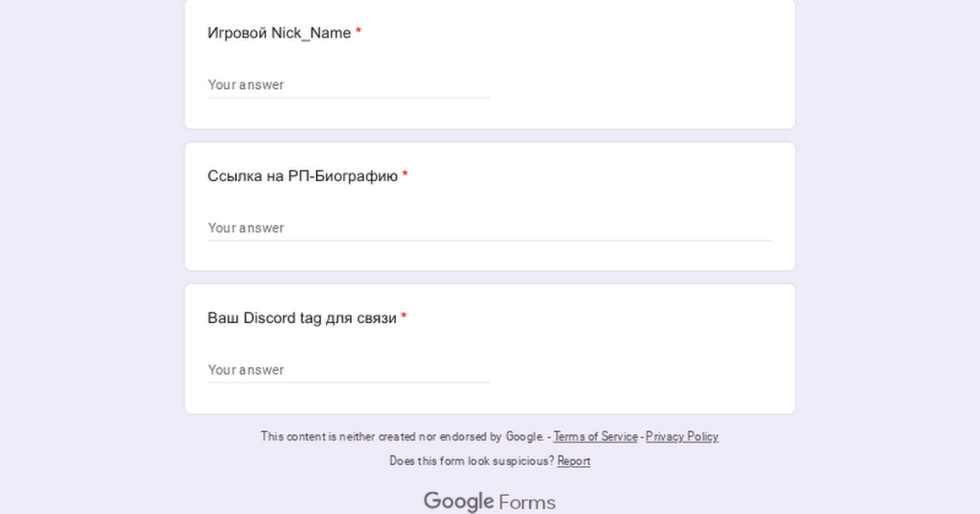Click the red asterisk beside Игровой Nick_Name
980x514 pixels.
359,33
